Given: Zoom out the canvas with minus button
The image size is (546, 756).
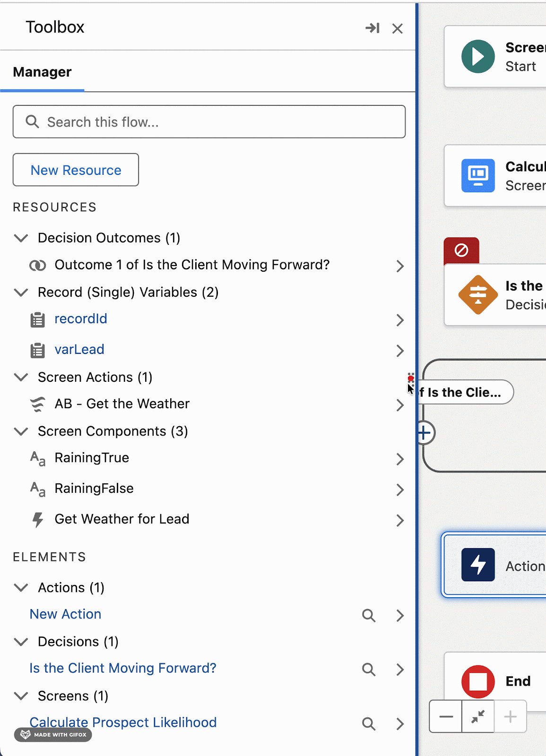Looking at the screenshot, I should point(446,717).
